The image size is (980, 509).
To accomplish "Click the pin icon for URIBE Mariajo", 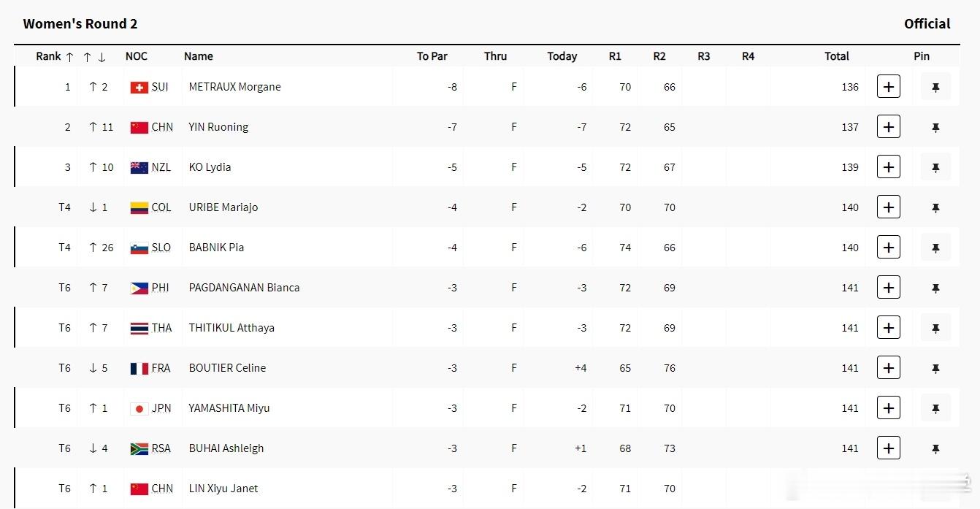I will 935,207.
